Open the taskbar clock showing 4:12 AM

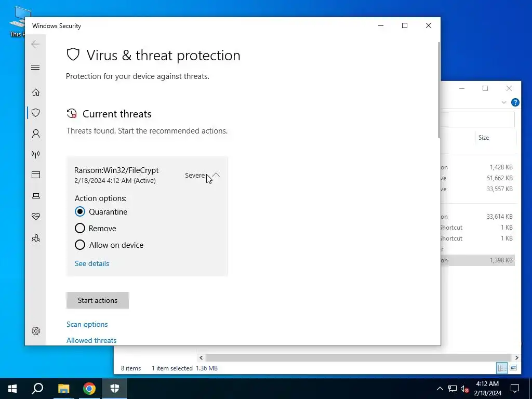pyautogui.click(x=487, y=389)
